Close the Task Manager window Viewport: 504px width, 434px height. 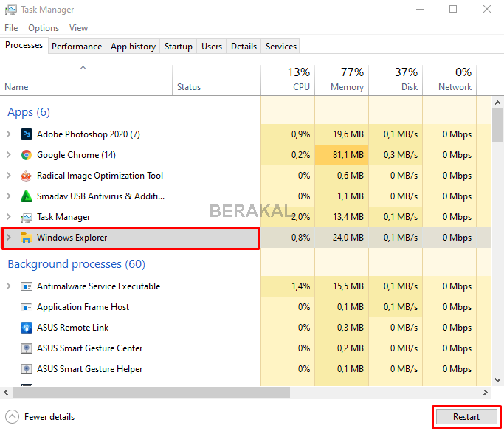(487, 10)
